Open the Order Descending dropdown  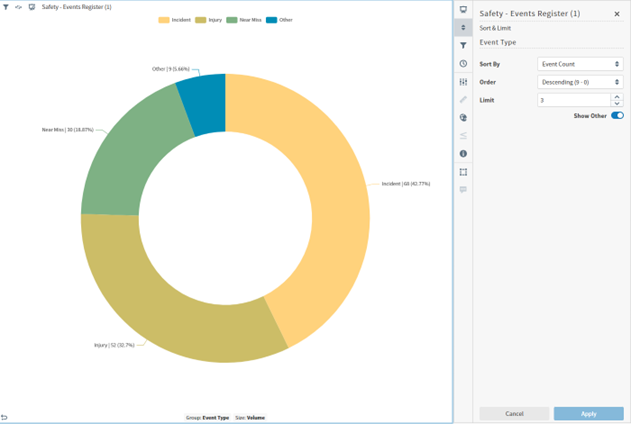pyautogui.click(x=580, y=82)
